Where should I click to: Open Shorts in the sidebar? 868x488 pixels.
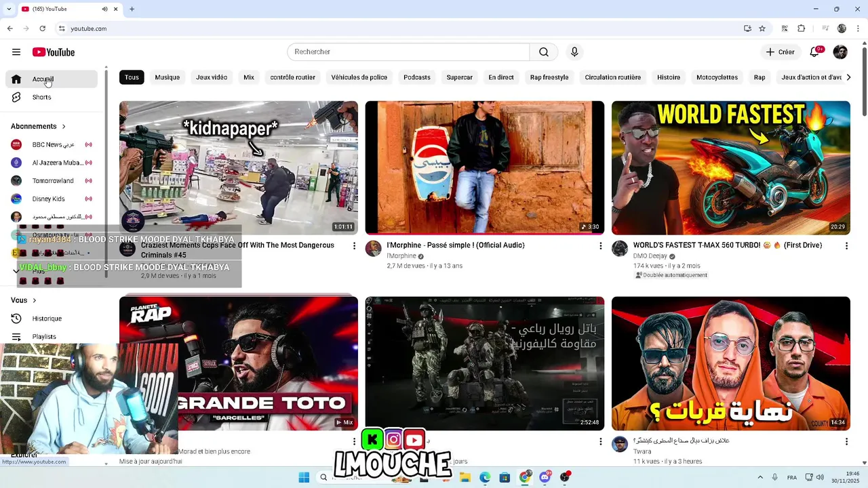coord(52,97)
